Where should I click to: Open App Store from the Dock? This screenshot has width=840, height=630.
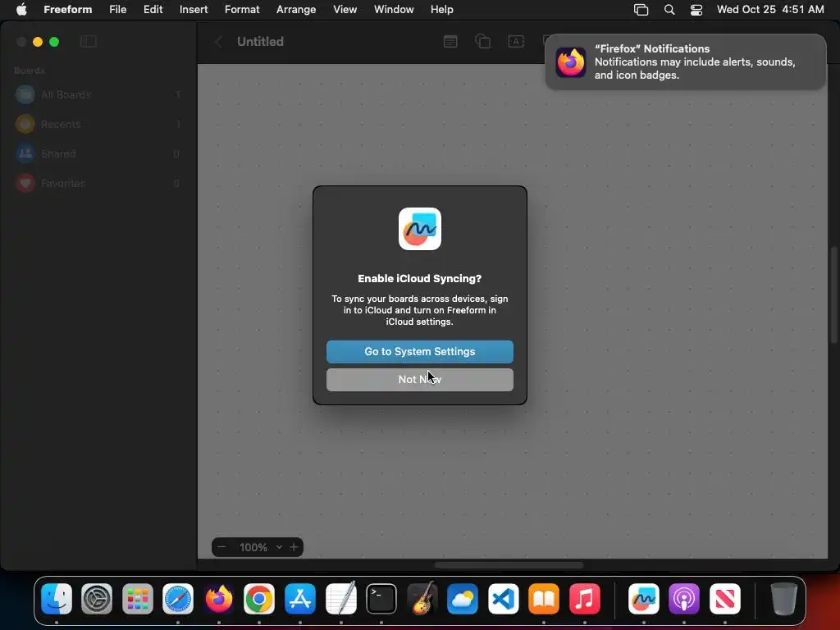(300, 598)
